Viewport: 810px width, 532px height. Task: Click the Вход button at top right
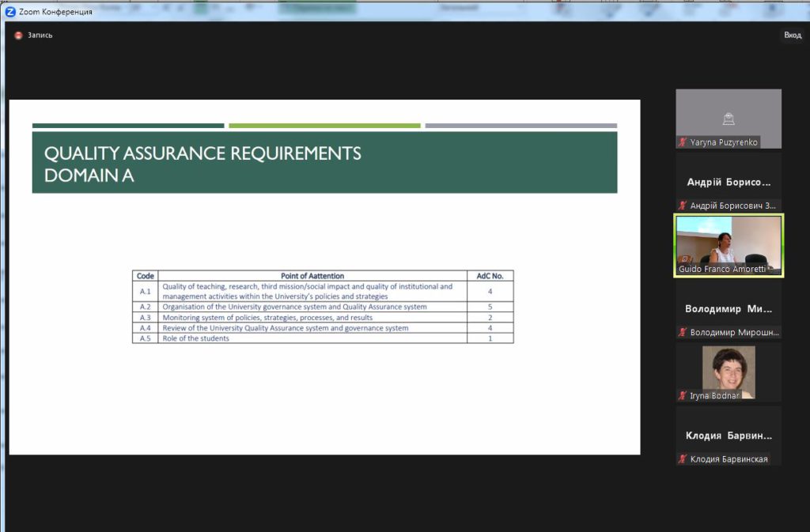pyautogui.click(x=792, y=36)
